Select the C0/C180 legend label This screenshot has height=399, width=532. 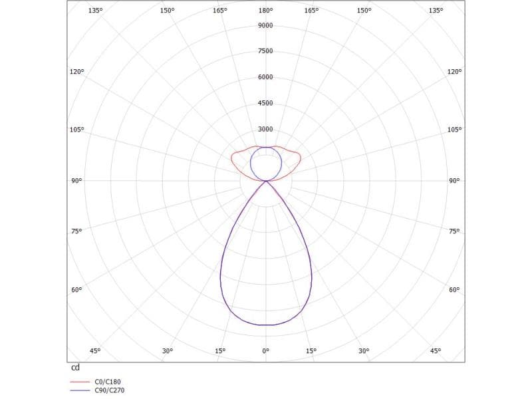[x=109, y=382]
